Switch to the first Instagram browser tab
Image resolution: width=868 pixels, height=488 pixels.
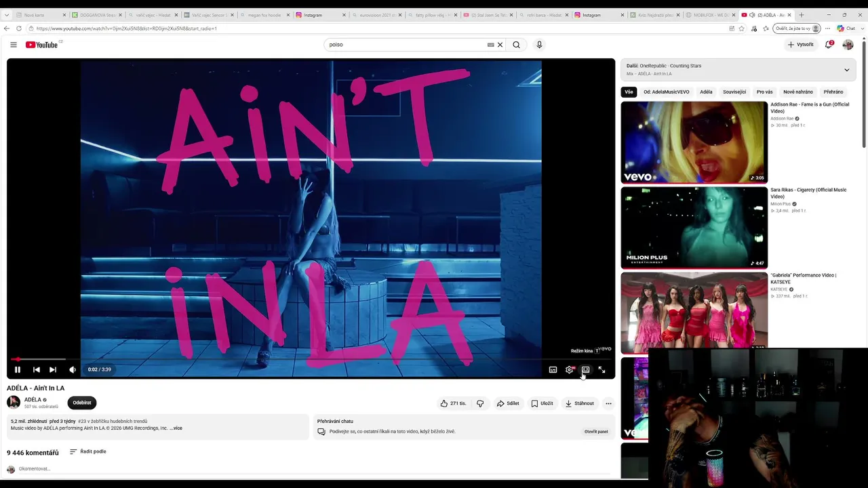[321, 15]
